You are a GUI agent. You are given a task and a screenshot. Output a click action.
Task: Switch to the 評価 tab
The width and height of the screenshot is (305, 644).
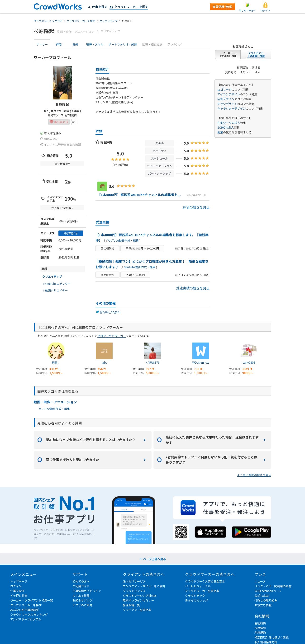(x=58, y=44)
